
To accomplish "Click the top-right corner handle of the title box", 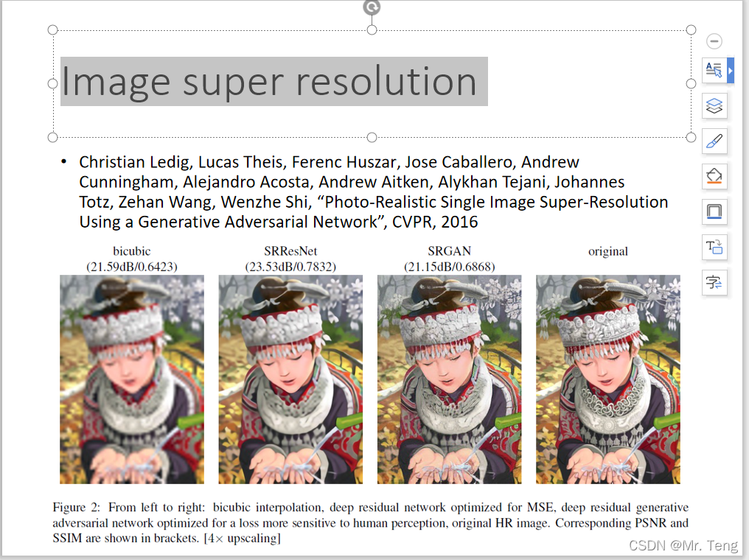I will coord(691,30).
